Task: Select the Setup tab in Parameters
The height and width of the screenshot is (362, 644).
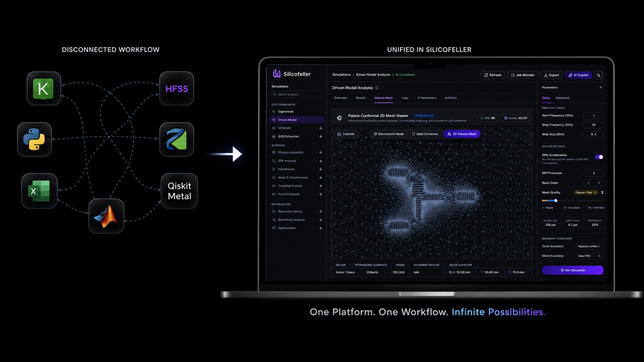Action: click(546, 98)
